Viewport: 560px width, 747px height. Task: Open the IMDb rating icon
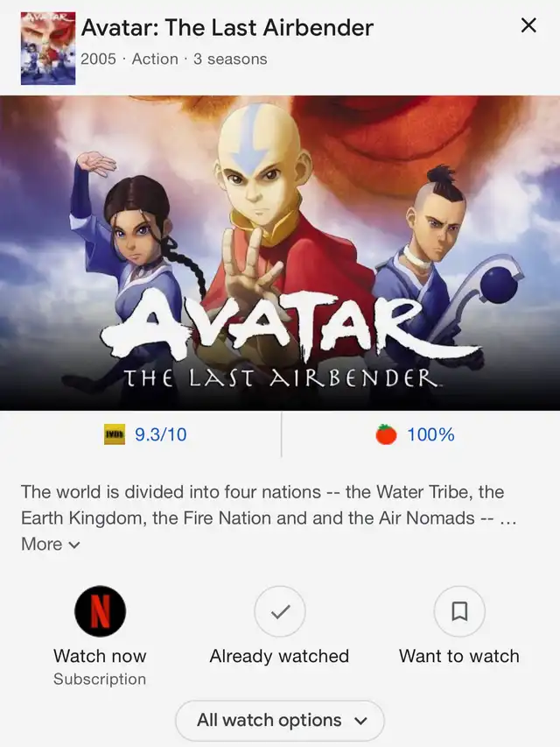pos(115,434)
